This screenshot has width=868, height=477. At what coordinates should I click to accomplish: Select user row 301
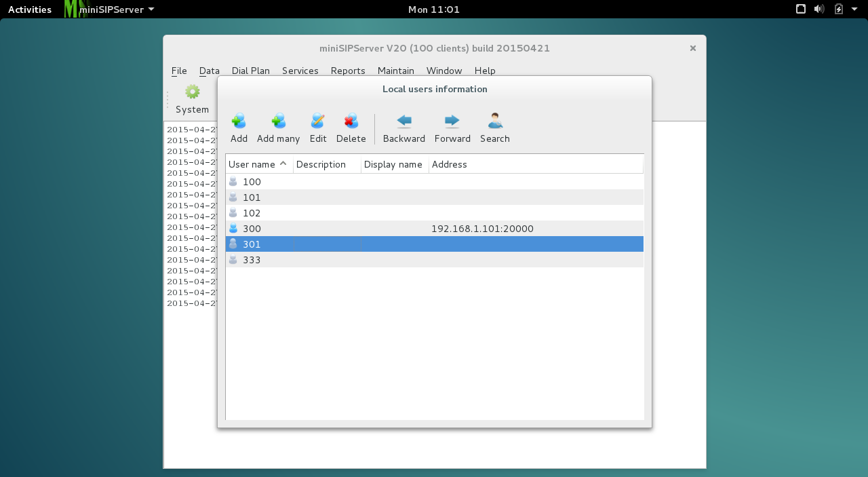coord(435,244)
